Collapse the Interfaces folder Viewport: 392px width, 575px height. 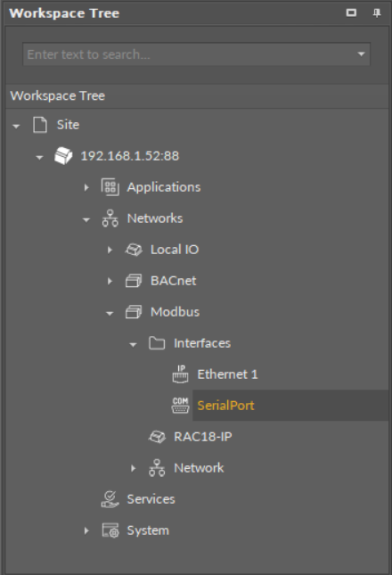pos(133,344)
